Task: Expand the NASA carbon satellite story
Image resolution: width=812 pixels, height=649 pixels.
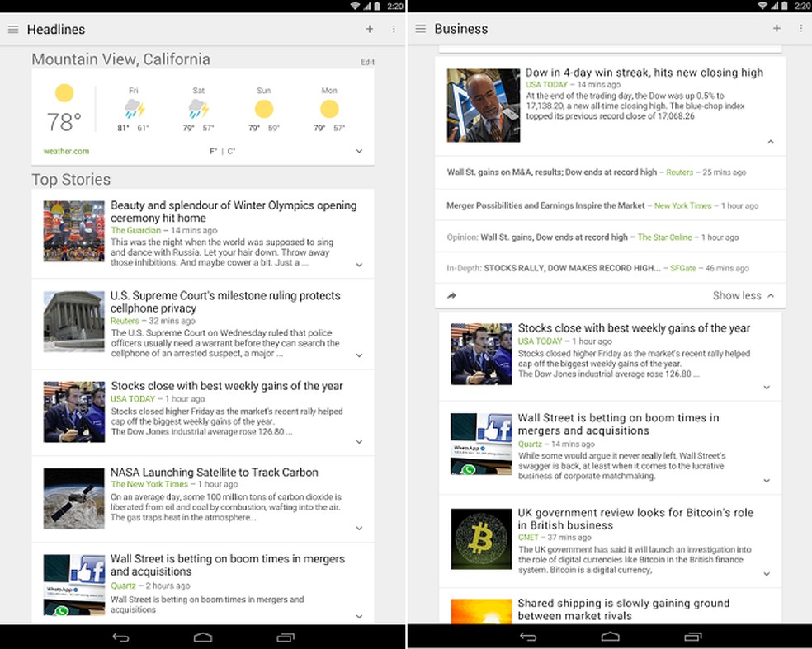Action: pos(359,527)
